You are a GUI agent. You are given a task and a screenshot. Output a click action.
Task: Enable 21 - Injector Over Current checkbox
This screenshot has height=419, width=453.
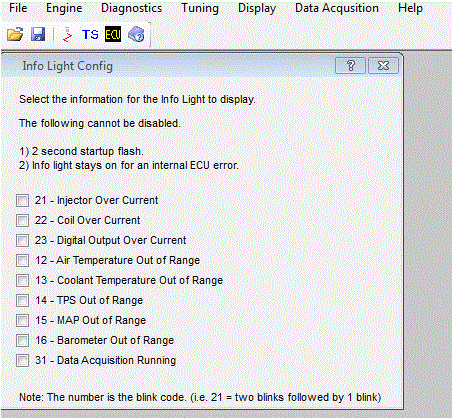tap(23, 201)
